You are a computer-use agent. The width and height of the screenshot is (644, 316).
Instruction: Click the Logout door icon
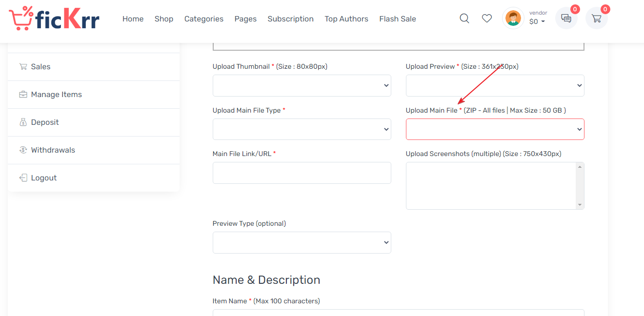(x=23, y=178)
